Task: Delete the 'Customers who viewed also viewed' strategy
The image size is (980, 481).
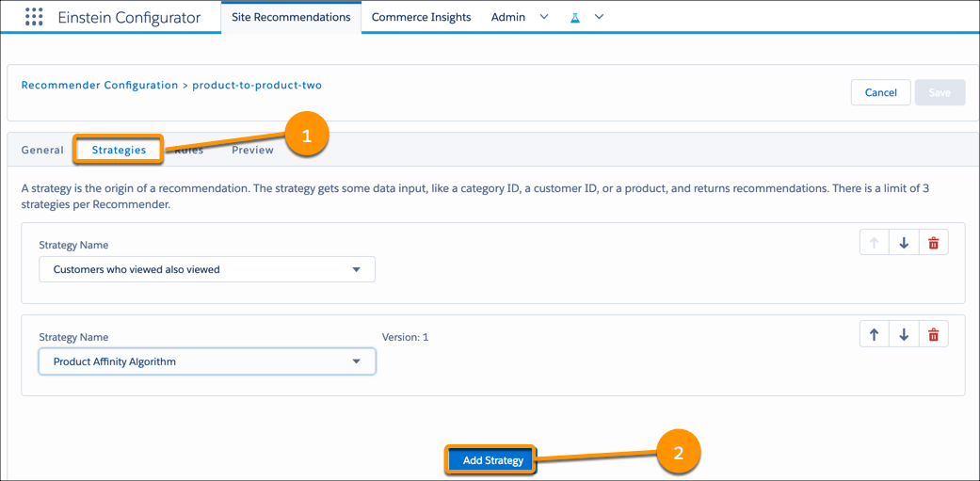Action: pos(933,243)
